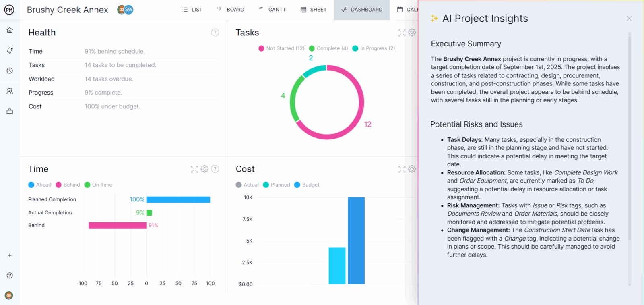644x305 pixels.
Task: Click the PM logo in the sidebar
Action: pos(9,10)
